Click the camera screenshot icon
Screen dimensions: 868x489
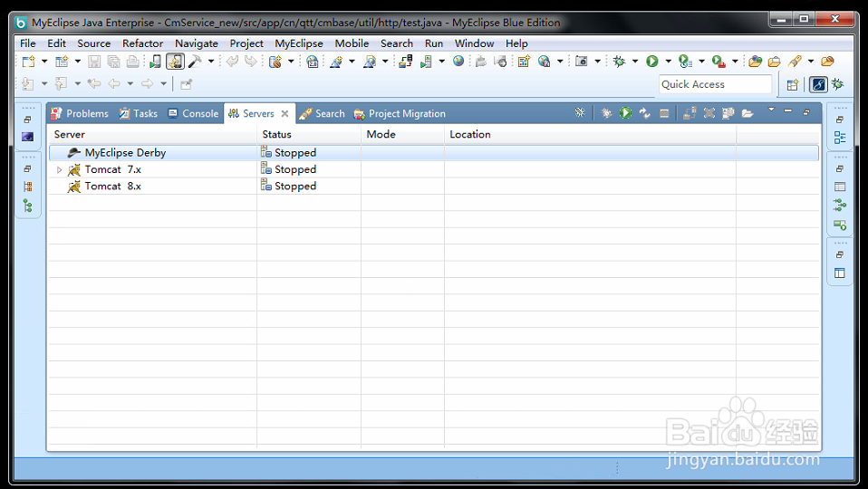[582, 62]
